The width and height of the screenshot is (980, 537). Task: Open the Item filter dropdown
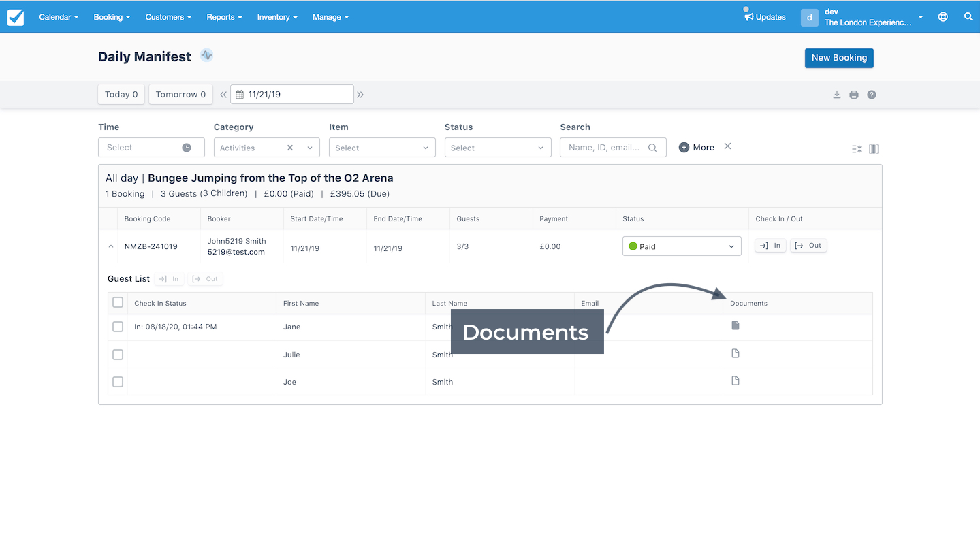tap(382, 148)
